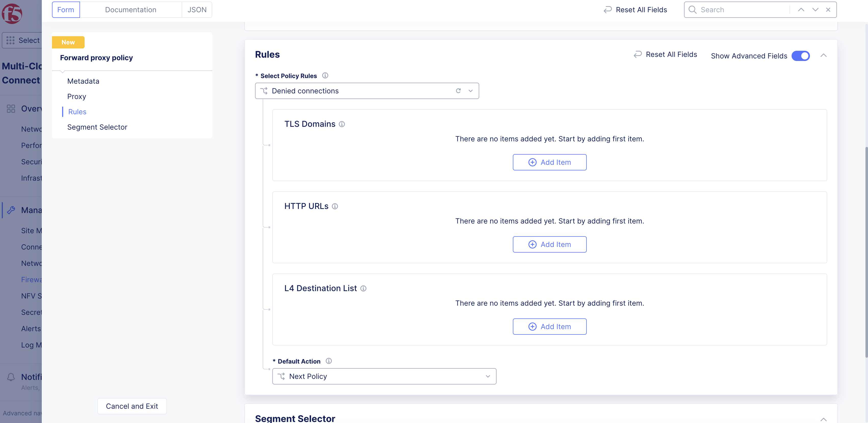Screen dimensions: 868x423
Task: Switch to the Documentation tab
Action: pos(131,10)
